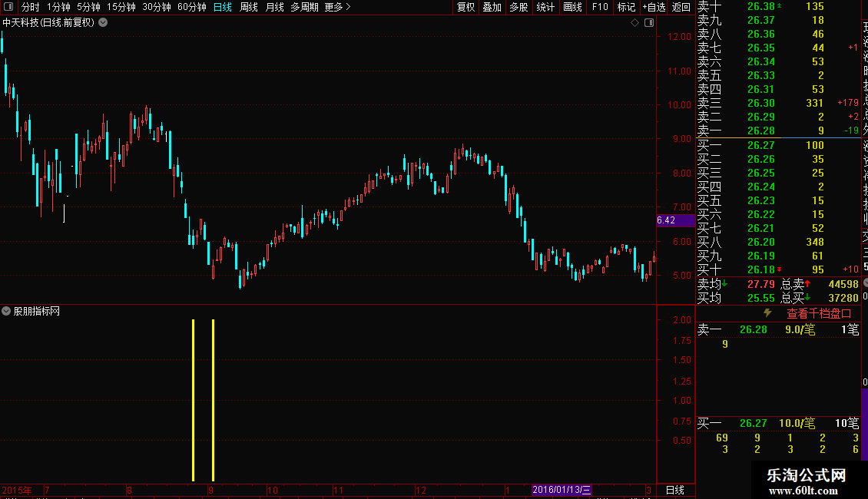
Task: Click the lightning icon beside 查看千档盘口
Action: pyautogui.click(x=768, y=313)
